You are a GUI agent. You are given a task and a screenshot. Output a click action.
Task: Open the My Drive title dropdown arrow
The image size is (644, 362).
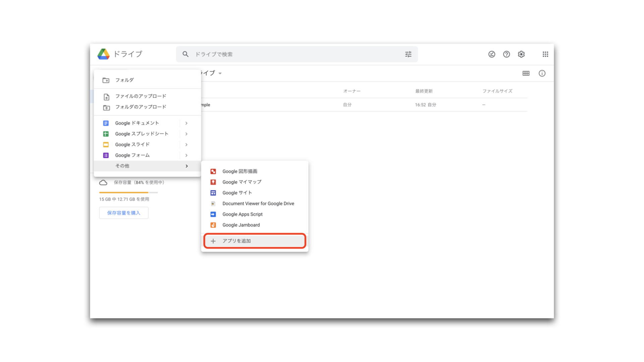tap(220, 73)
